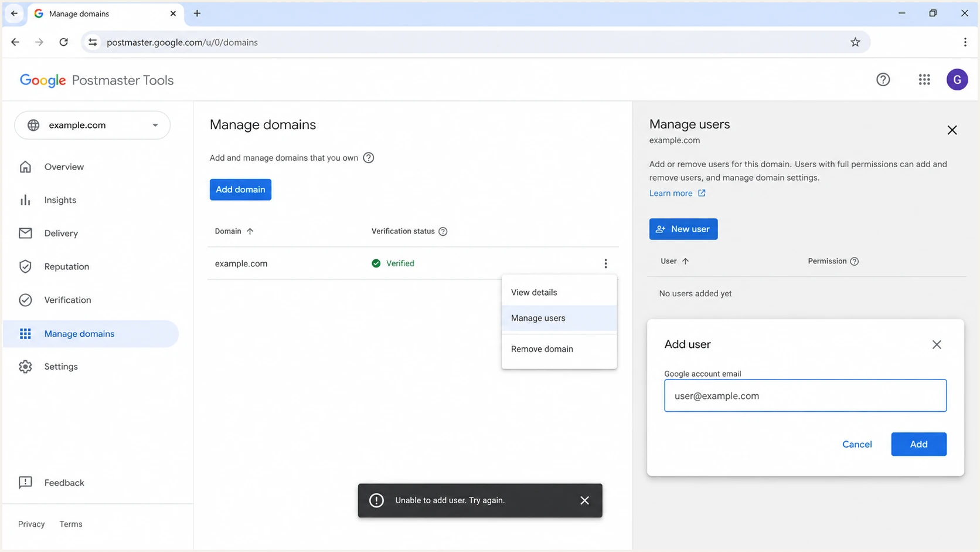Image resolution: width=980 pixels, height=552 pixels.
Task: Go back to the previous page
Action: pyautogui.click(x=15, y=42)
